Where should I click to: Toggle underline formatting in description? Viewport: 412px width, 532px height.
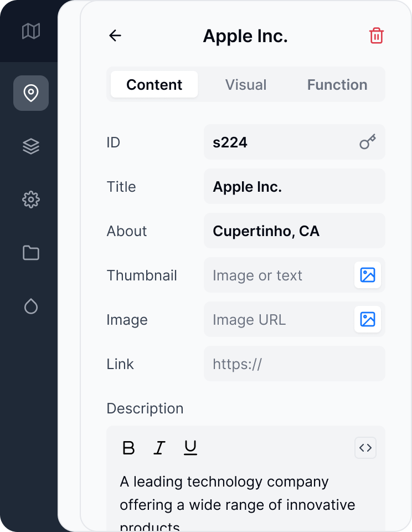[190, 448]
